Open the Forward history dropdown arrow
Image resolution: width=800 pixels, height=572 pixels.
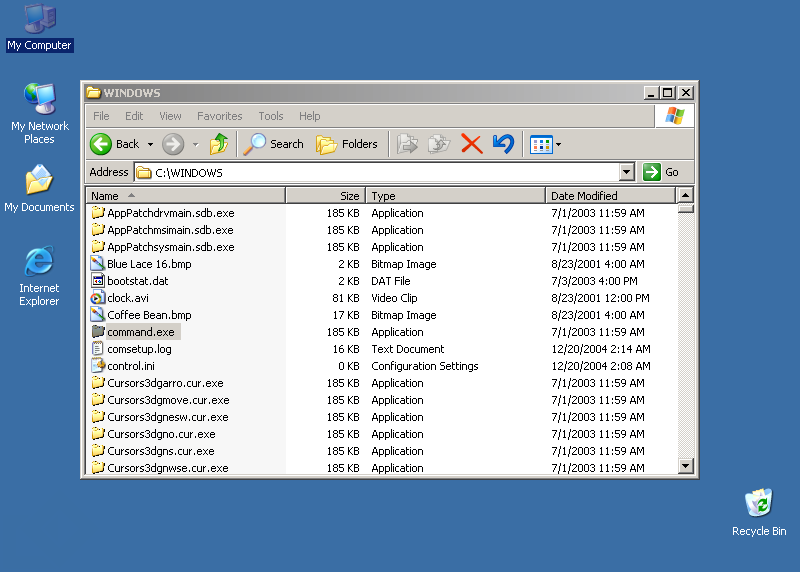(195, 145)
